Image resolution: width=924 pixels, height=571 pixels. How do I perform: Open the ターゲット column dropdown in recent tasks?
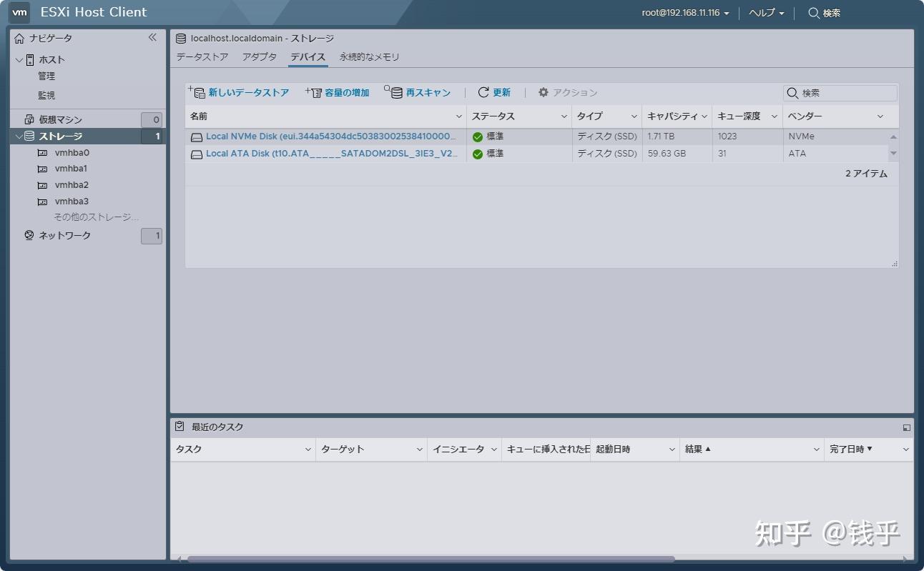tap(420, 450)
